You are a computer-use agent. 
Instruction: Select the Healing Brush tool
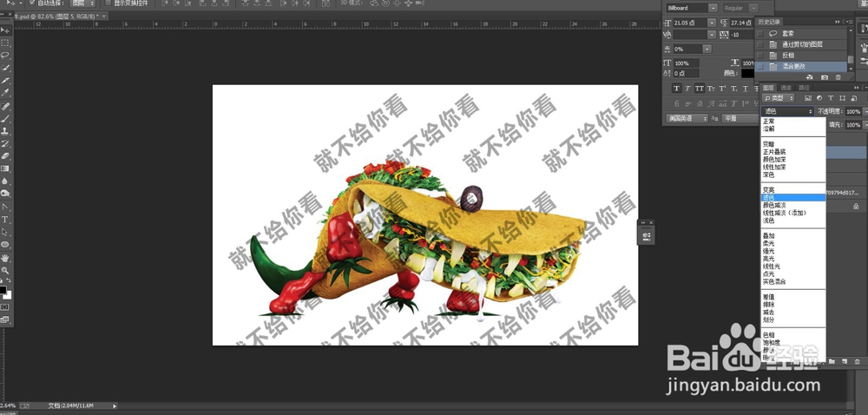click(x=5, y=106)
